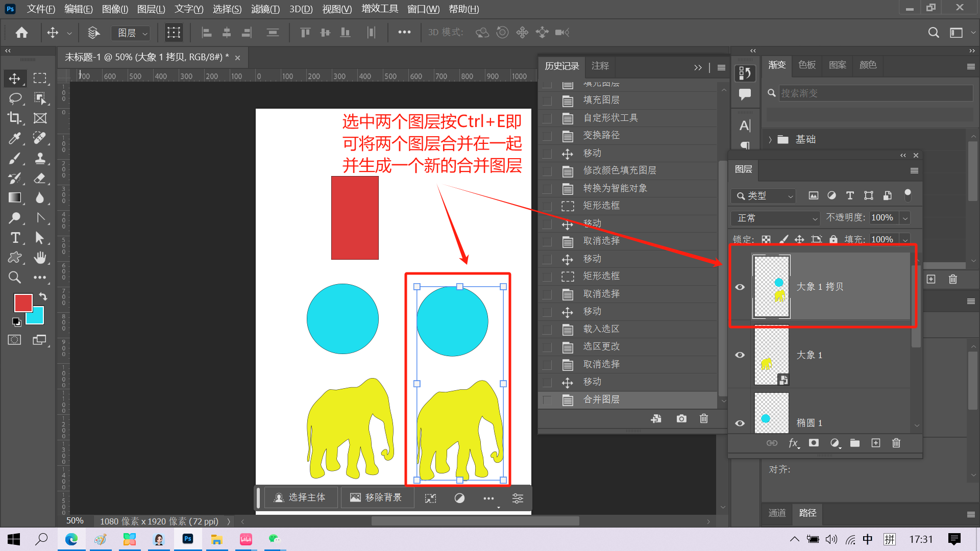Open the blend mode 正常 dropdown
The height and width of the screenshot is (551, 980).
775,218
